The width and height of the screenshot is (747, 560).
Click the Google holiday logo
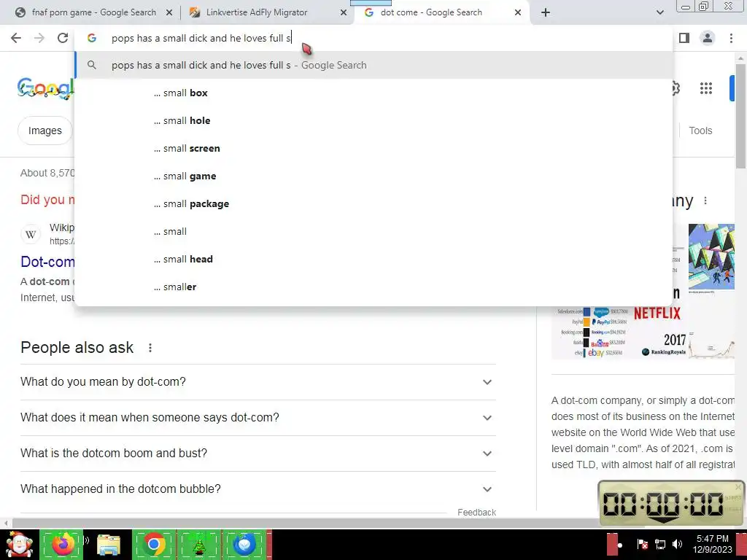(x=46, y=88)
